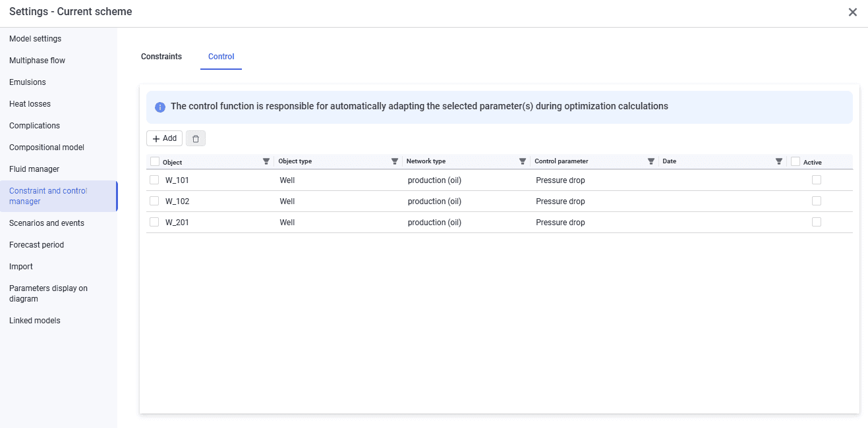Enable Active checkbox for W_201

click(x=817, y=222)
